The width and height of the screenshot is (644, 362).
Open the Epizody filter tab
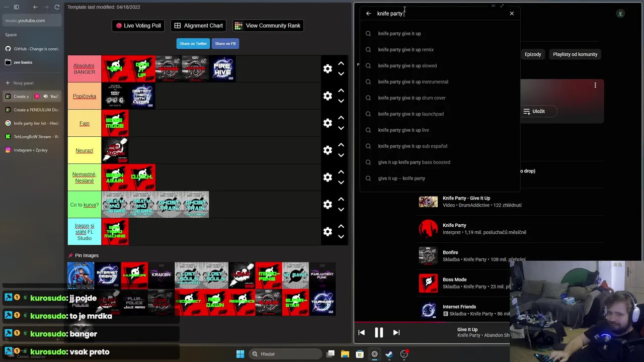(x=533, y=54)
